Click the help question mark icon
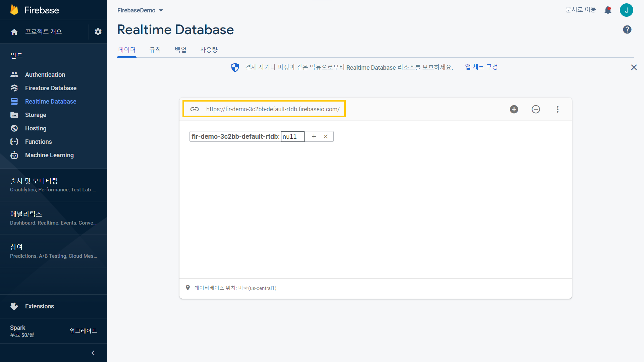 tap(627, 29)
